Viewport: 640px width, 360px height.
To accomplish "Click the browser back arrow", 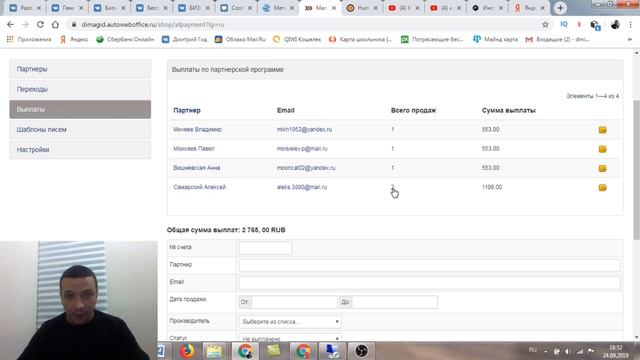I will (x=10, y=24).
